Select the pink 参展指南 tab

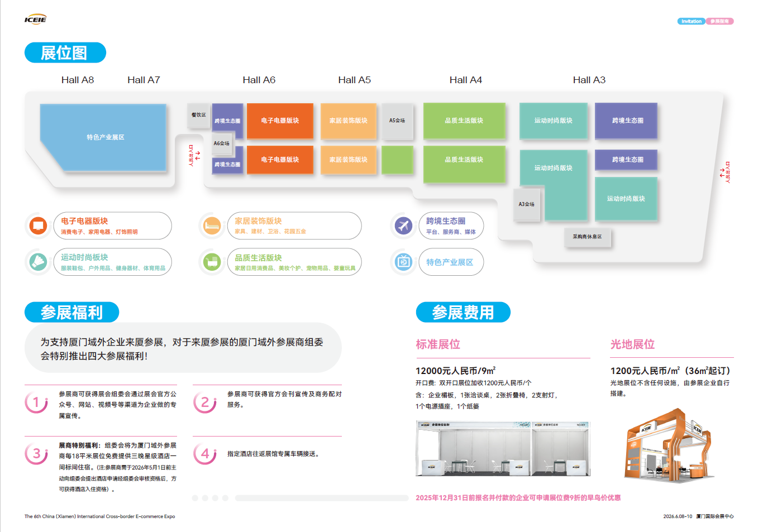point(719,21)
